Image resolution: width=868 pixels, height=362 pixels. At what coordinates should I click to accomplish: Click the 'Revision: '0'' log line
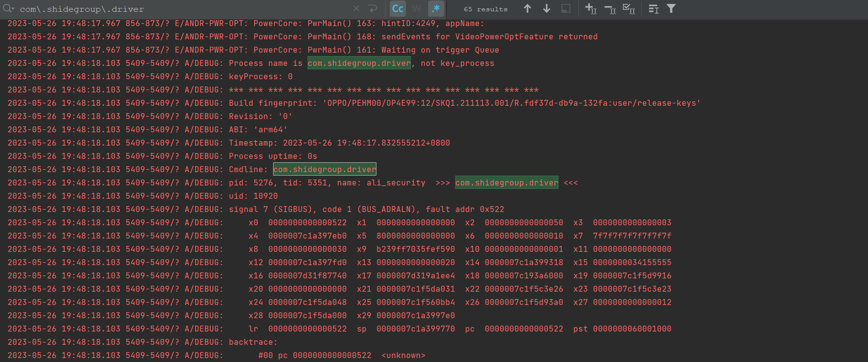coord(150,116)
